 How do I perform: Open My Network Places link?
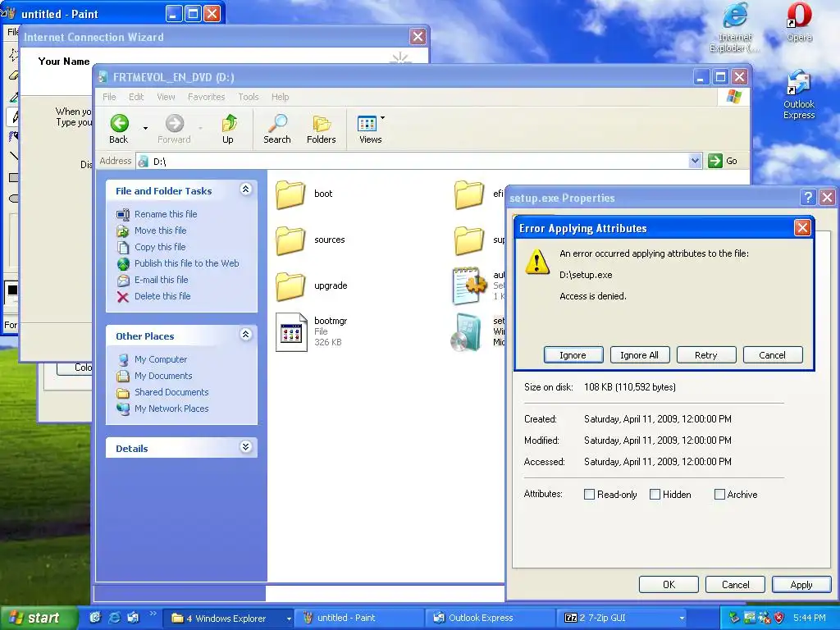(171, 409)
